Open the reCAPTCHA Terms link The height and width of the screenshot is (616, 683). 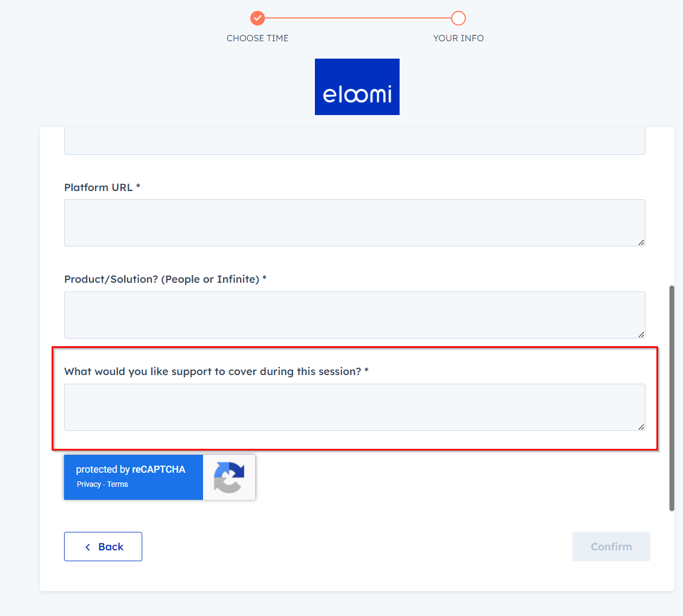coord(117,484)
